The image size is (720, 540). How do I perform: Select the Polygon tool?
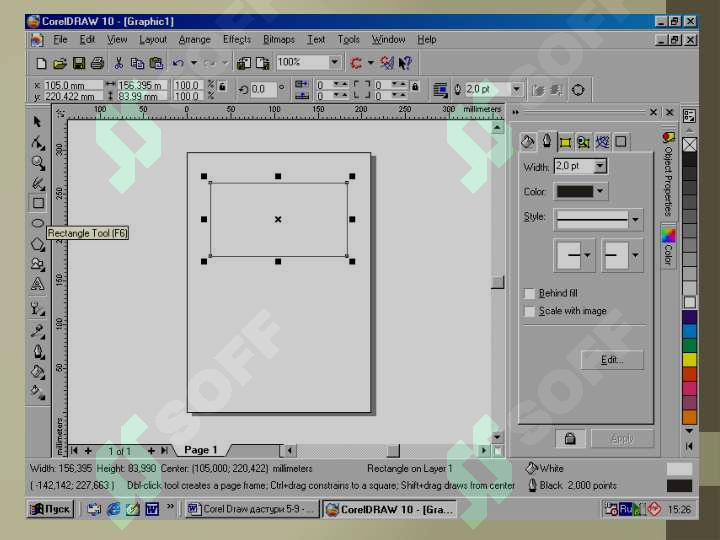click(x=38, y=244)
